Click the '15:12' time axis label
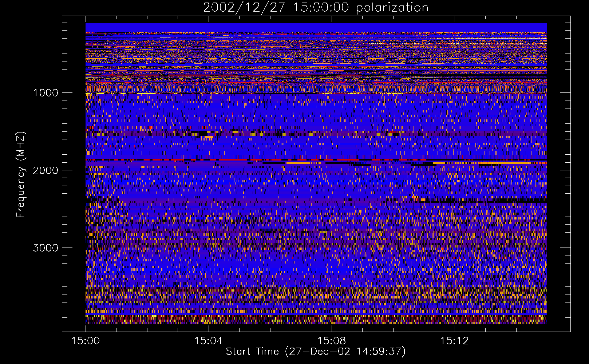 [454, 341]
